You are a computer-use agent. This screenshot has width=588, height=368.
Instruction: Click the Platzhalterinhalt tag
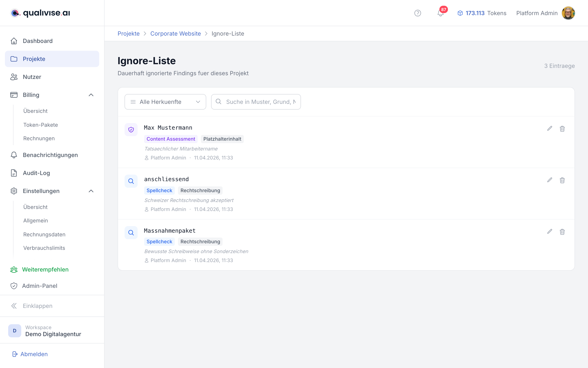click(x=222, y=139)
